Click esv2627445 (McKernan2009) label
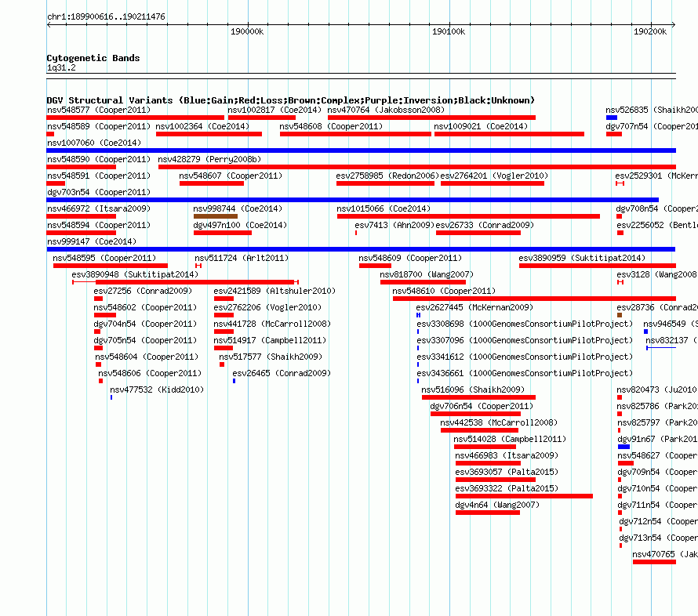The image size is (698, 616). coord(474,307)
